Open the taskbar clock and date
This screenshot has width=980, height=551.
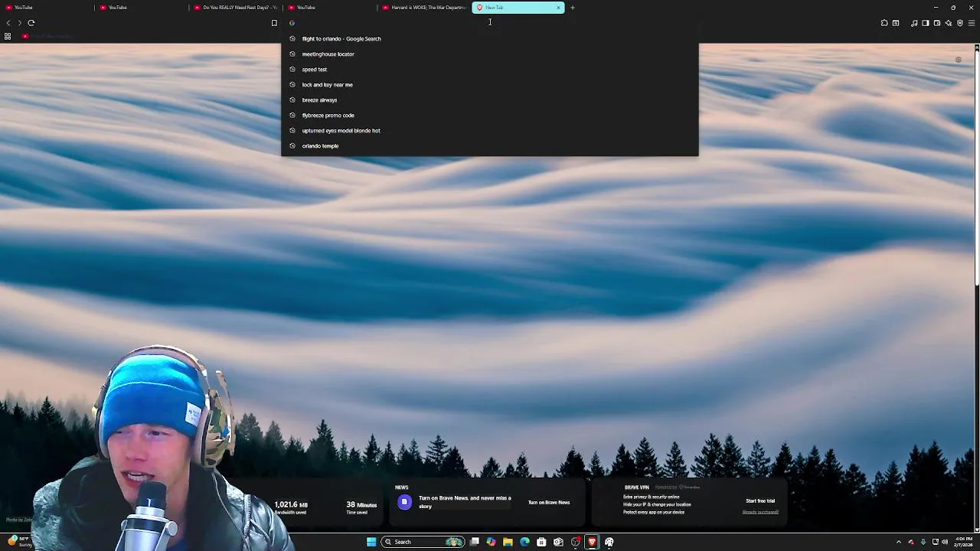[x=963, y=542]
